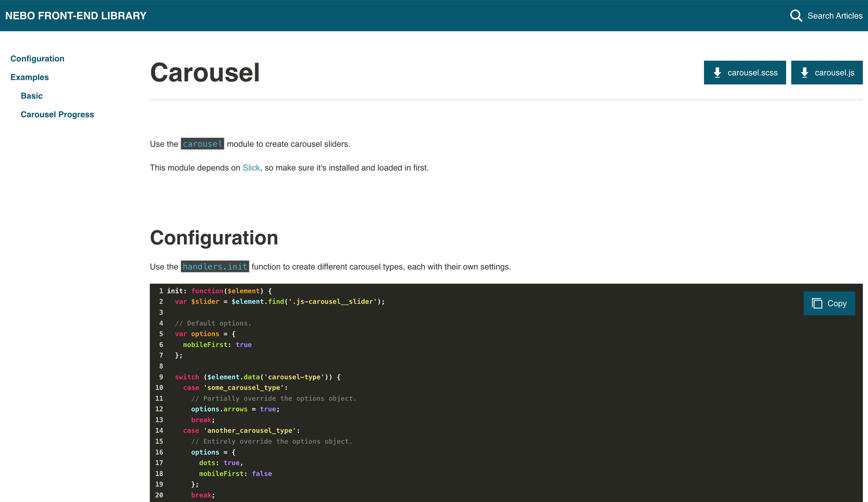Click the Carousel Progress tree item
This screenshot has height=502, width=868.
click(x=57, y=114)
